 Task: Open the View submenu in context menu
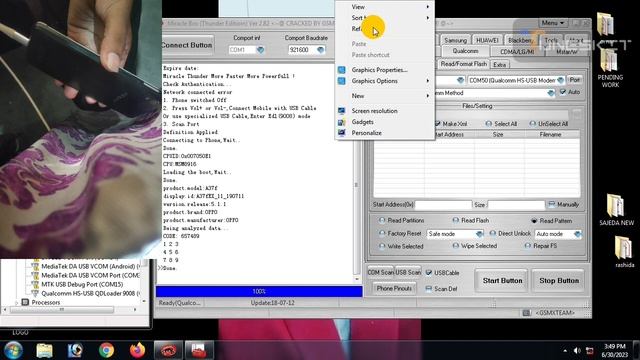[x=384, y=7]
